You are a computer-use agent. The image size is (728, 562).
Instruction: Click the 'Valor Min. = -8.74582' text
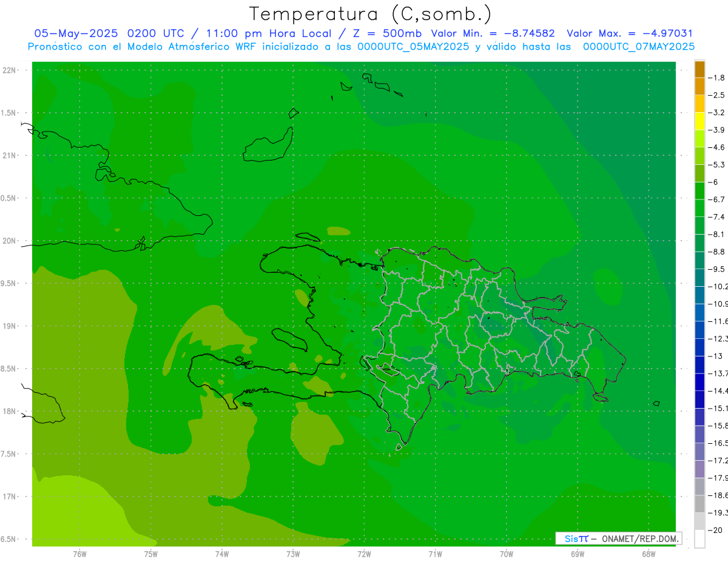(493, 33)
